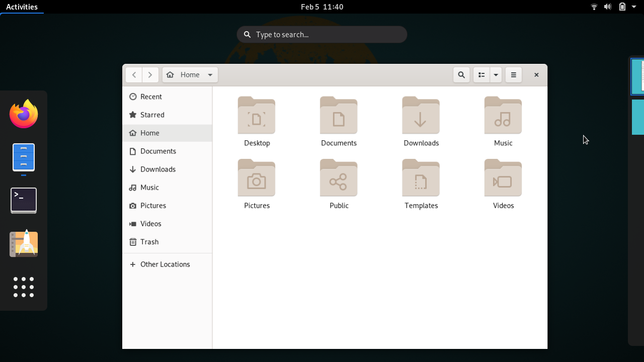The image size is (644, 362).
Task: Toggle list view in the toolbar
Action: (480, 74)
